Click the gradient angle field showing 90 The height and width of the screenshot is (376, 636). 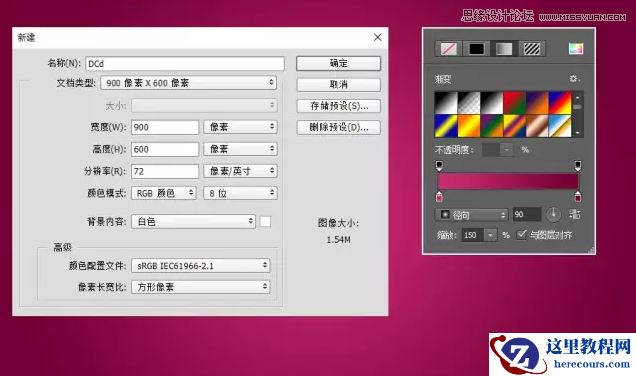tap(526, 214)
